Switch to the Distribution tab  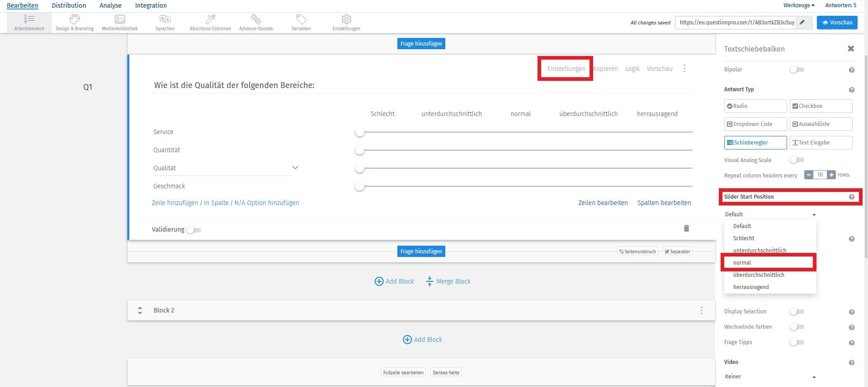pyautogui.click(x=69, y=5)
